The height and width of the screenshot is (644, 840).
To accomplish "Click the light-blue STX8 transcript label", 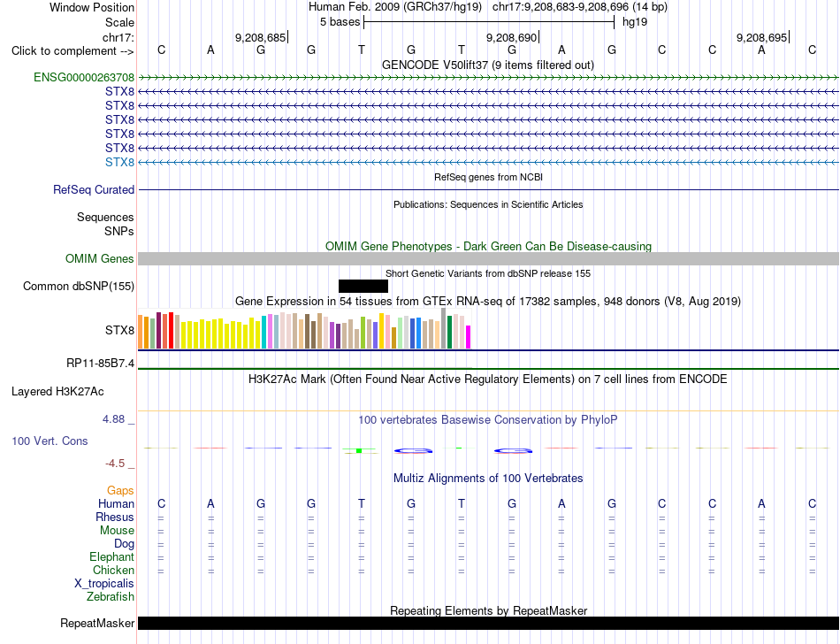I will click(x=119, y=163).
